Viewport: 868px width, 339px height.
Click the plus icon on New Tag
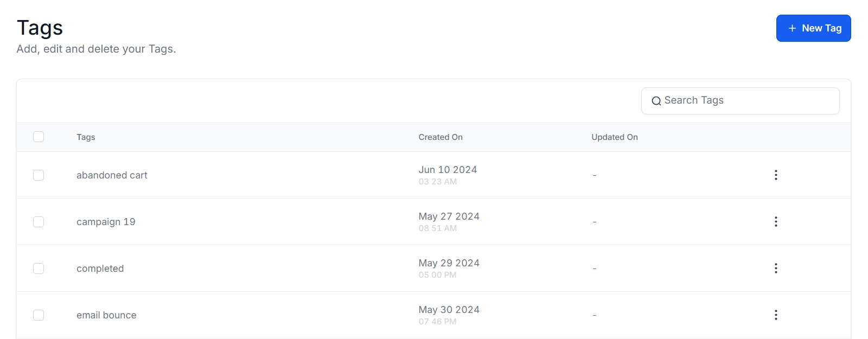tap(792, 28)
